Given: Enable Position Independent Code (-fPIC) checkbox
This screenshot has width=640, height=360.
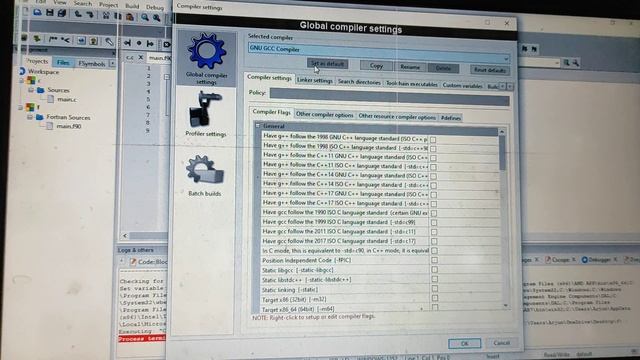Looking at the screenshot, I should 435,260.
